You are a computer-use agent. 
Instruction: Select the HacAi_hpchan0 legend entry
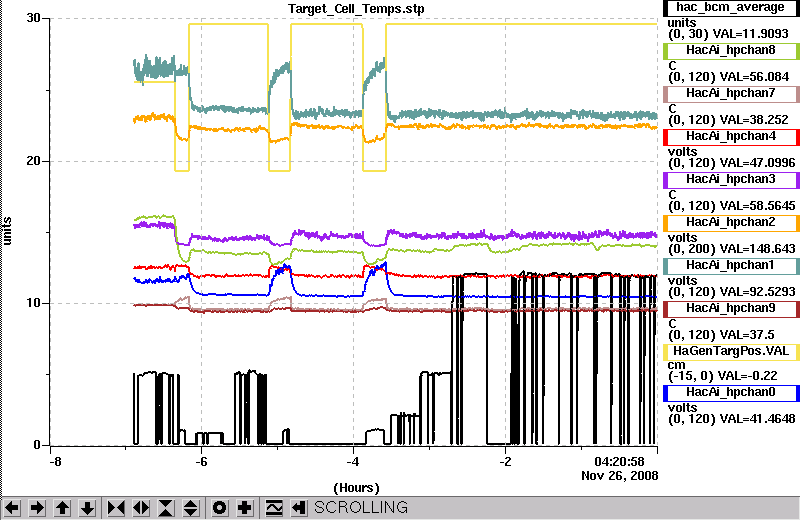731,392
